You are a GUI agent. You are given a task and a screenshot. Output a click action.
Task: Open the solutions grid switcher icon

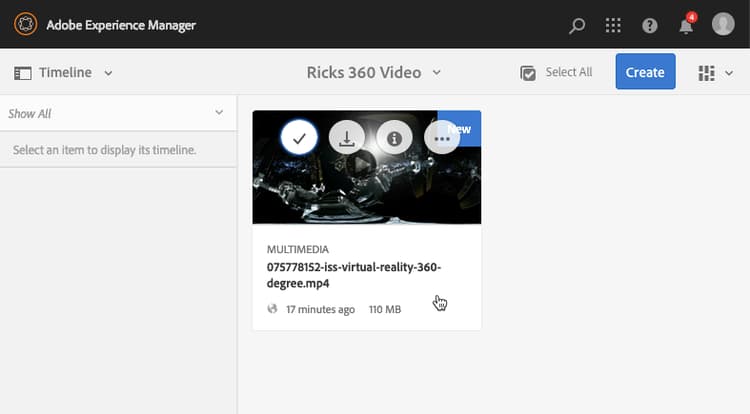pyautogui.click(x=613, y=25)
